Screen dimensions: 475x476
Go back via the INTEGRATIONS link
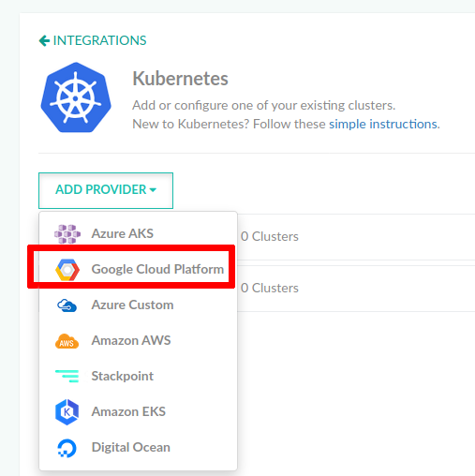coord(99,40)
